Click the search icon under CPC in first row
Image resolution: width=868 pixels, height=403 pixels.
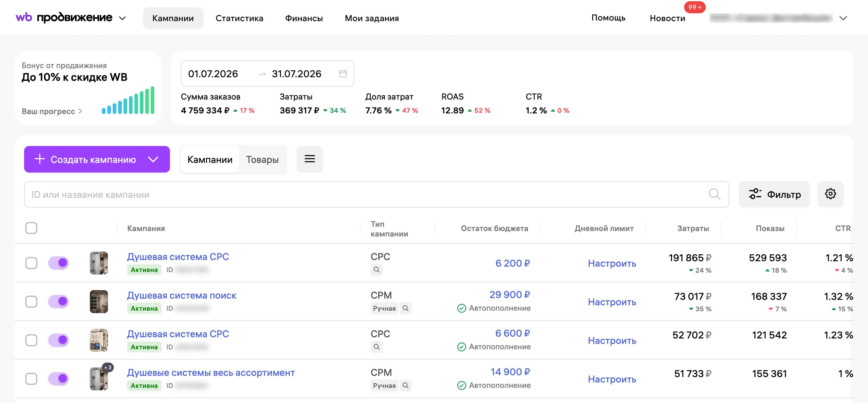click(x=376, y=270)
